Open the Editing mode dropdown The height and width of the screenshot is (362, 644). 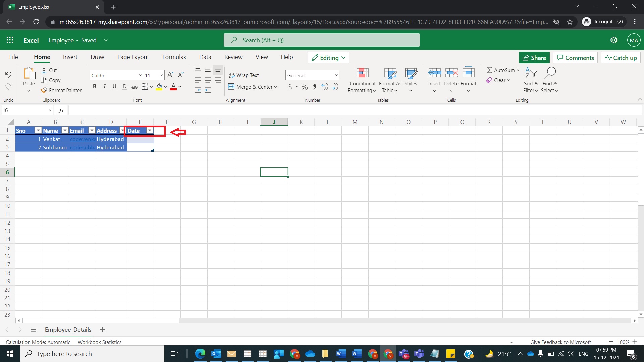point(328,57)
